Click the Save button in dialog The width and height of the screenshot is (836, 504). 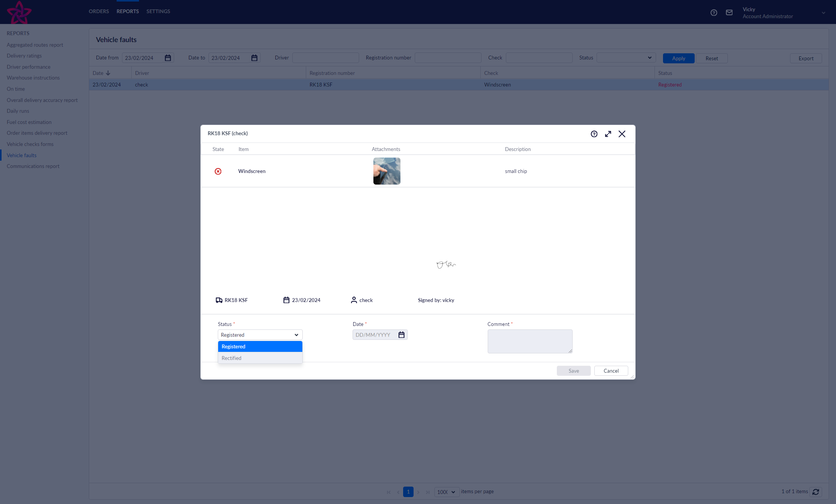(574, 371)
